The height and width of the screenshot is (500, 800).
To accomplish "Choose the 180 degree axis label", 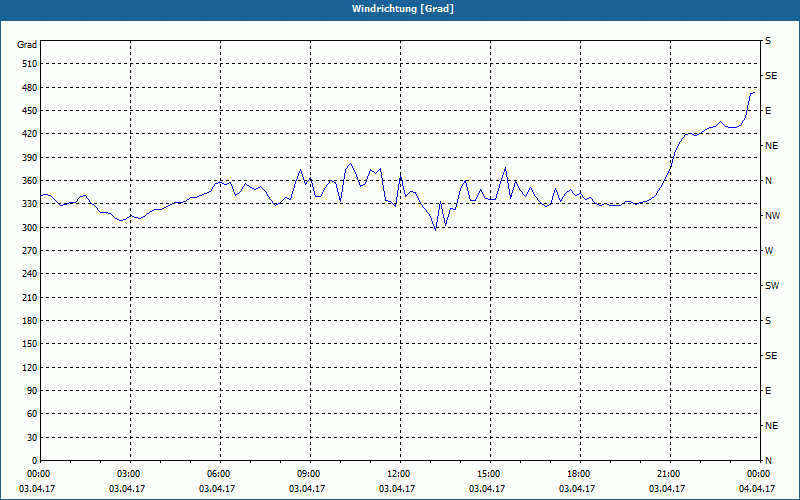I will coord(30,321).
